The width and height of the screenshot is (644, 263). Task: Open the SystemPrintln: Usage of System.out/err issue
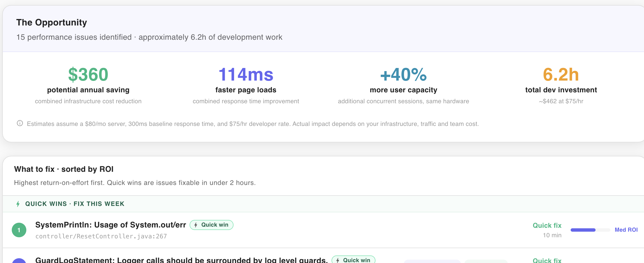coord(111,225)
